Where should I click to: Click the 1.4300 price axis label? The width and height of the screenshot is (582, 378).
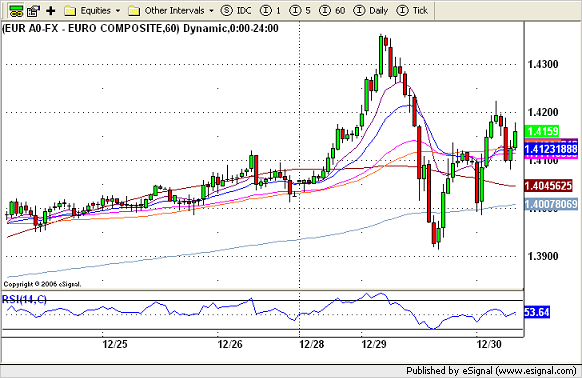[543, 65]
